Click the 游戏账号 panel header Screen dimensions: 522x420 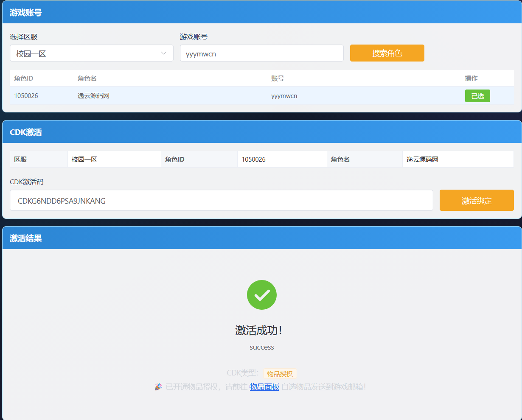coord(262,12)
